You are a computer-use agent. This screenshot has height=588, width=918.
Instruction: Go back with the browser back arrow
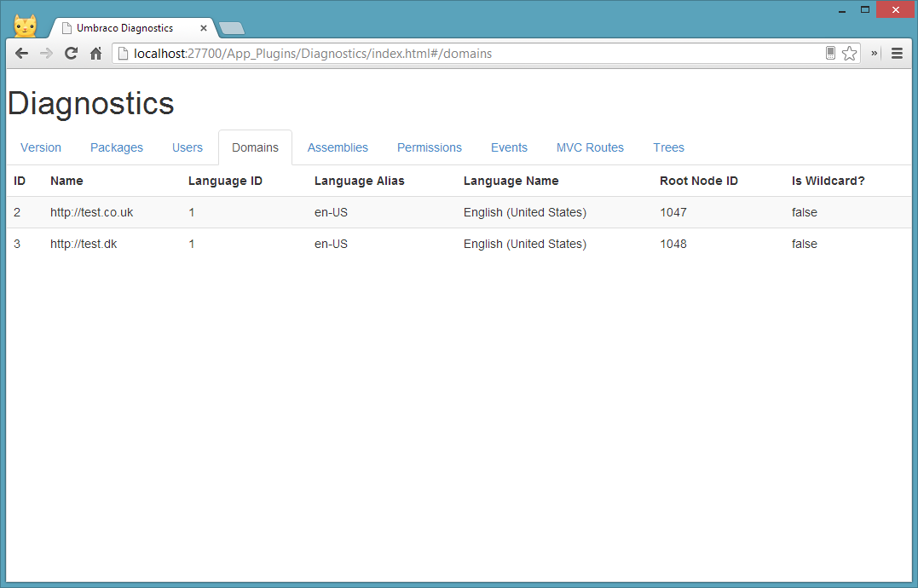click(x=21, y=53)
